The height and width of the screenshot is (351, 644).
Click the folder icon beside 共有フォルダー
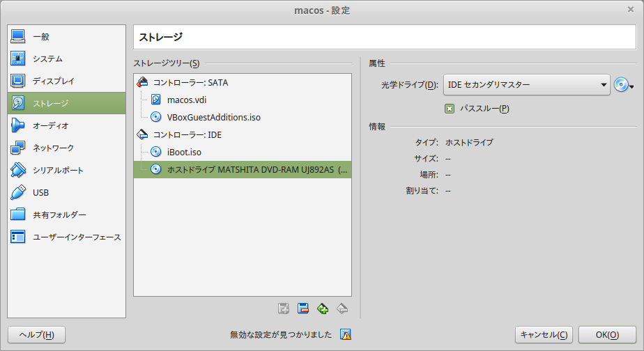[x=18, y=214]
